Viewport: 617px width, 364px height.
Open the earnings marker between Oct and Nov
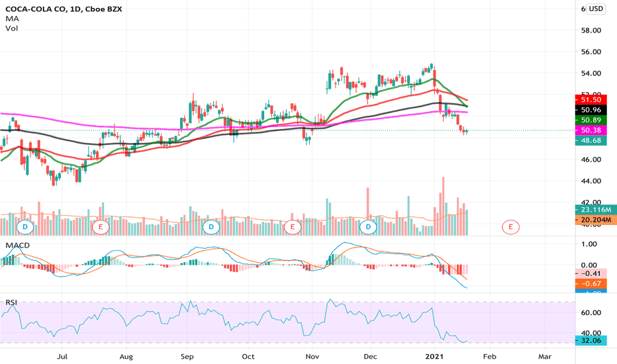point(293,227)
